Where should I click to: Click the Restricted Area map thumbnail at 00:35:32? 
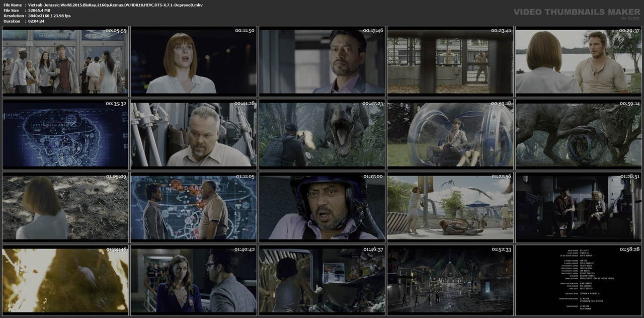pyautogui.click(x=65, y=134)
